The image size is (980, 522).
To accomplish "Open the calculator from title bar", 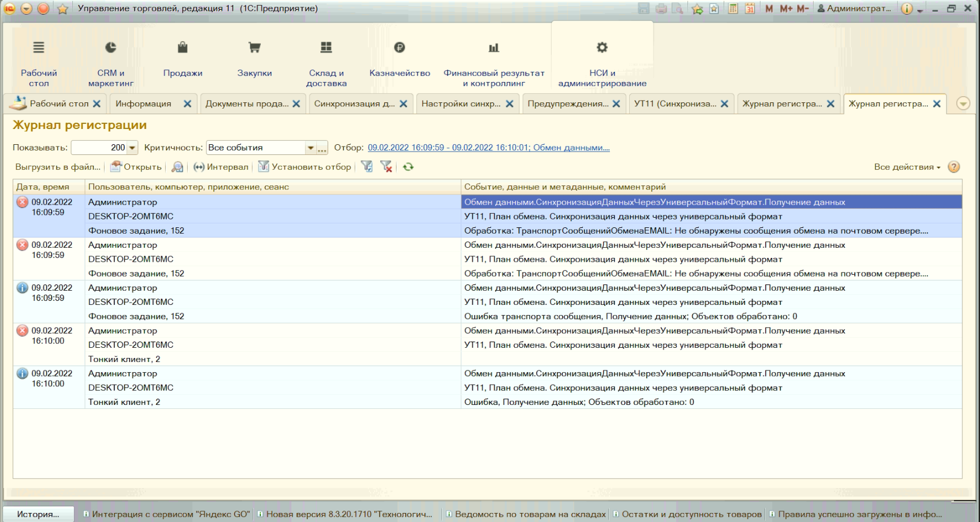I will 733,8.
